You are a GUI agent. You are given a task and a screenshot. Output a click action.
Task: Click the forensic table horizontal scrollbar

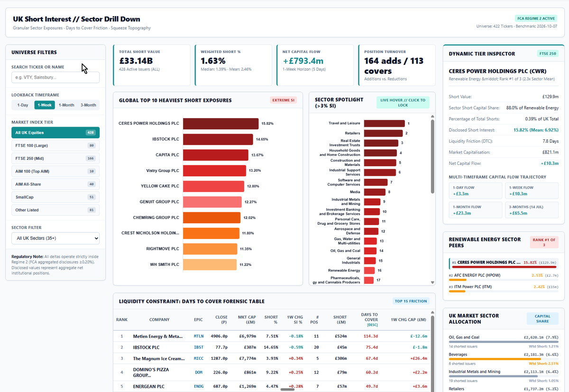(x=287, y=389)
